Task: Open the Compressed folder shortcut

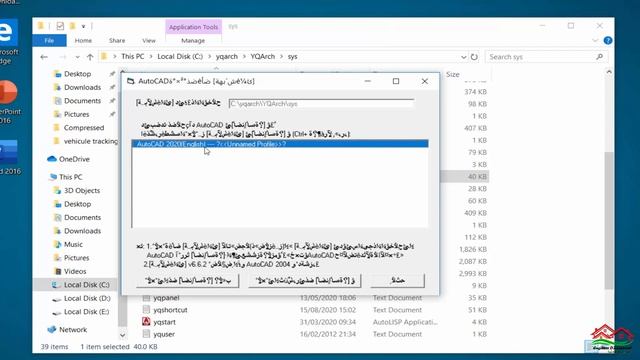Action: click(x=84, y=128)
